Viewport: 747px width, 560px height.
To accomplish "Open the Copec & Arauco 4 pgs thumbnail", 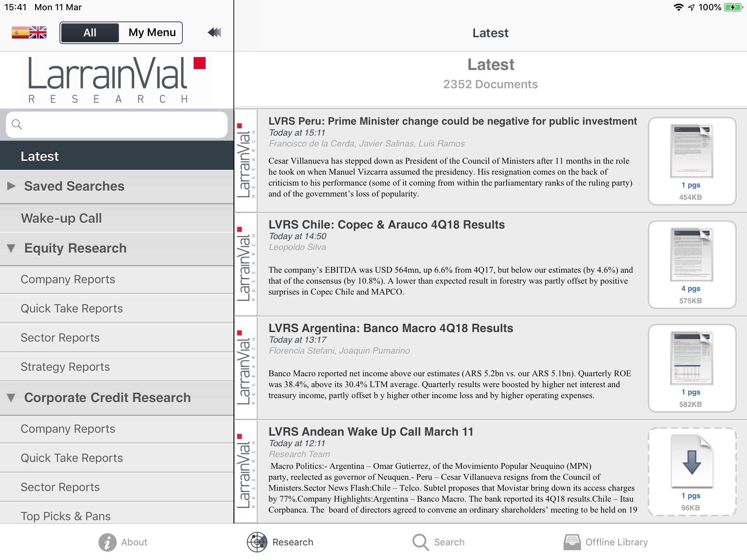I will 692,264.
